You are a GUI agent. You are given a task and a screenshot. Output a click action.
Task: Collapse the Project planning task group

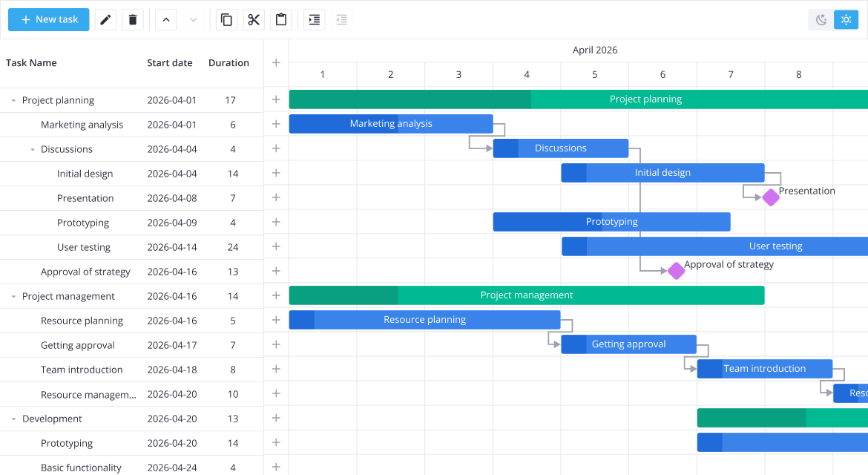(x=12, y=99)
